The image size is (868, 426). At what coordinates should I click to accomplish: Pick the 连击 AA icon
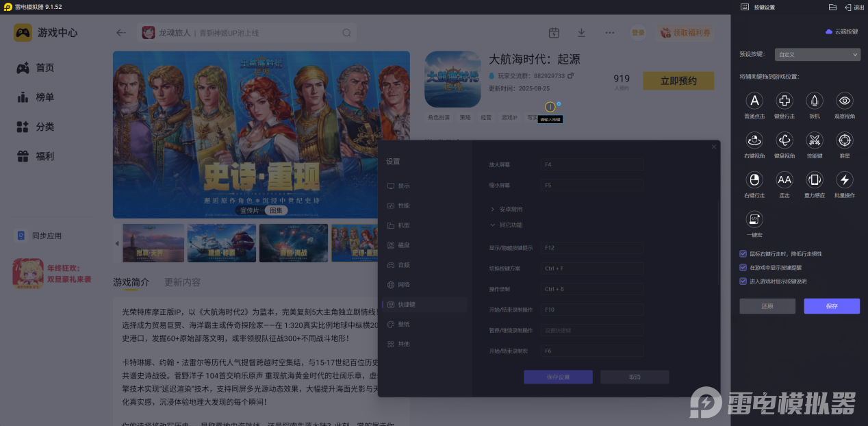pos(784,179)
